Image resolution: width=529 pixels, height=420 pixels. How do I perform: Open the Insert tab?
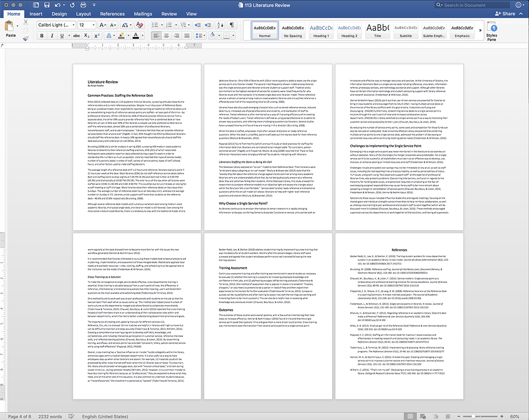36,14
